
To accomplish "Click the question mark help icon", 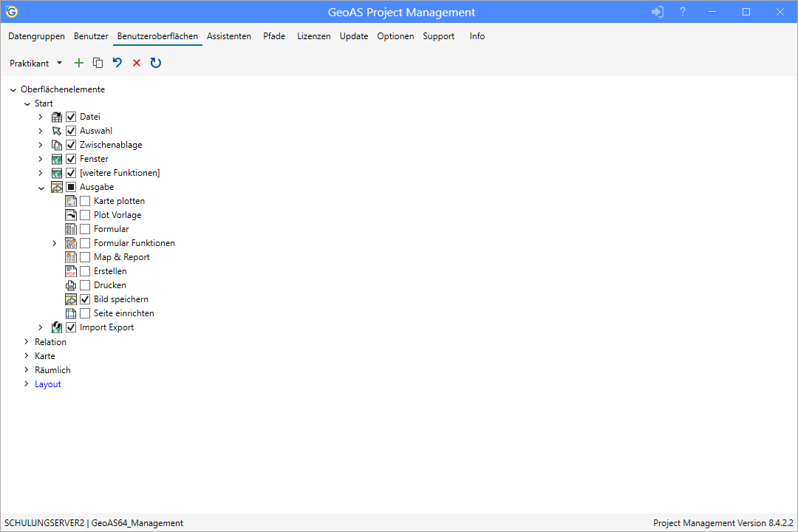I will point(683,12).
